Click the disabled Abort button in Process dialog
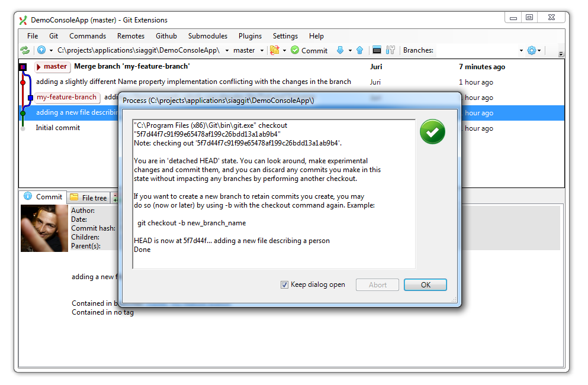This screenshot has height=385, width=588. click(377, 284)
